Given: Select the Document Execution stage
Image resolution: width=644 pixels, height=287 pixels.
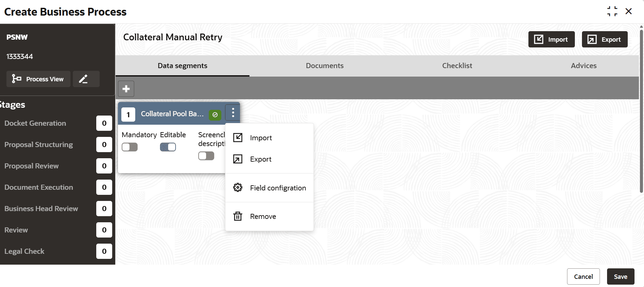Looking at the screenshot, I should coord(39,187).
